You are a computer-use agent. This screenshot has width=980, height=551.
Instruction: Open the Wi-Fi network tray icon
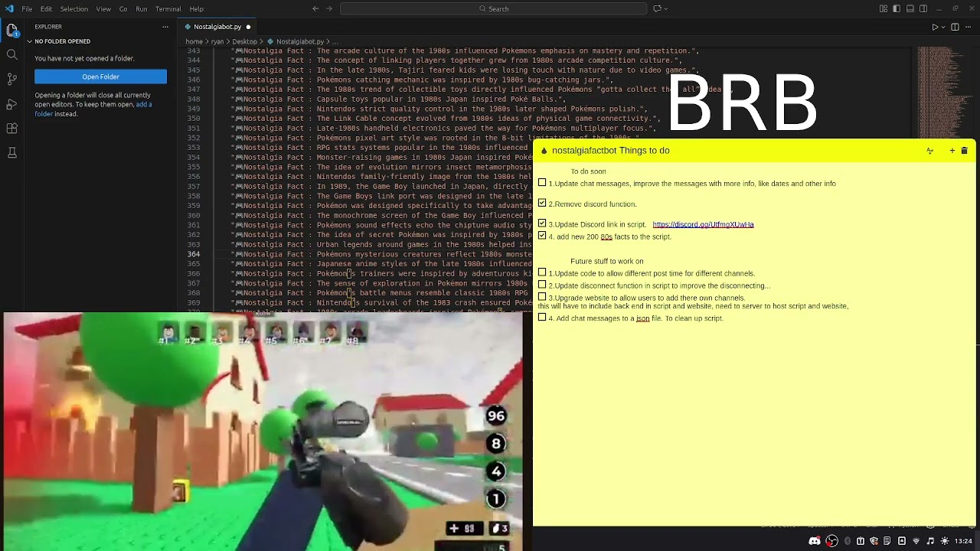pos(916,541)
